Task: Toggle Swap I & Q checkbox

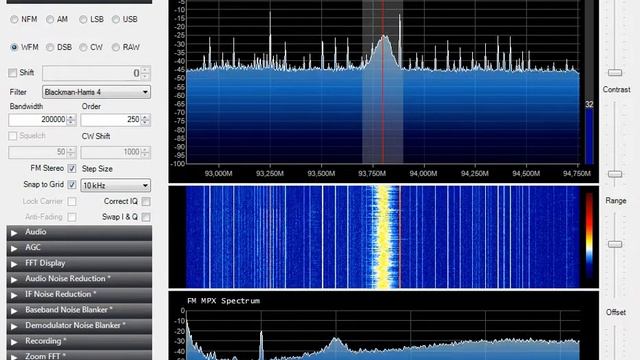Action: tap(146, 217)
